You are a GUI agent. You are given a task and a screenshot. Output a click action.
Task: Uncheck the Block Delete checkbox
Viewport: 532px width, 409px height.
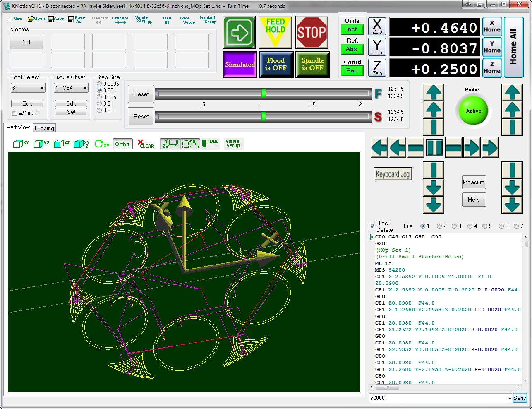pyautogui.click(x=372, y=226)
